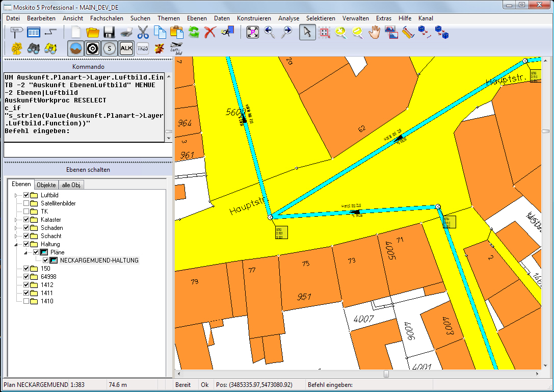Open the blue table view icon
Viewport: 554px width, 392px height.
(x=34, y=33)
